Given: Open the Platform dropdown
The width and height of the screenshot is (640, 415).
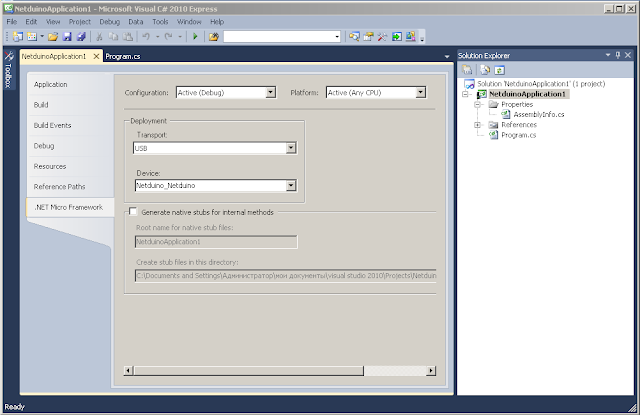Looking at the screenshot, I should click(420, 93).
